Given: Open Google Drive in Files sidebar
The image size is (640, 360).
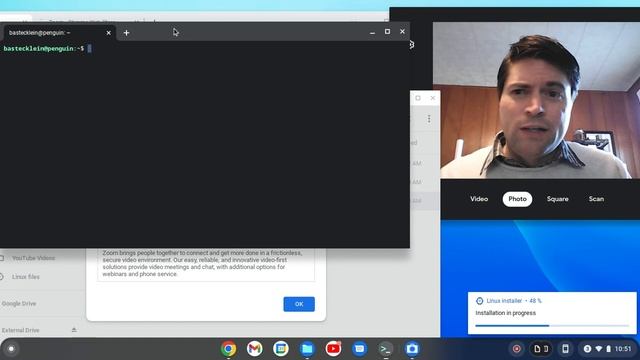Looking at the screenshot, I should [19, 304].
